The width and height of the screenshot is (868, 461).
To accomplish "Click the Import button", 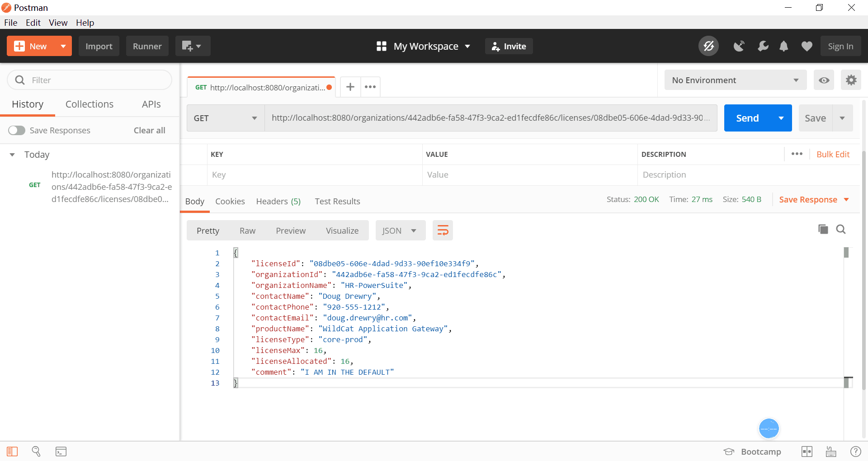I will (x=99, y=46).
